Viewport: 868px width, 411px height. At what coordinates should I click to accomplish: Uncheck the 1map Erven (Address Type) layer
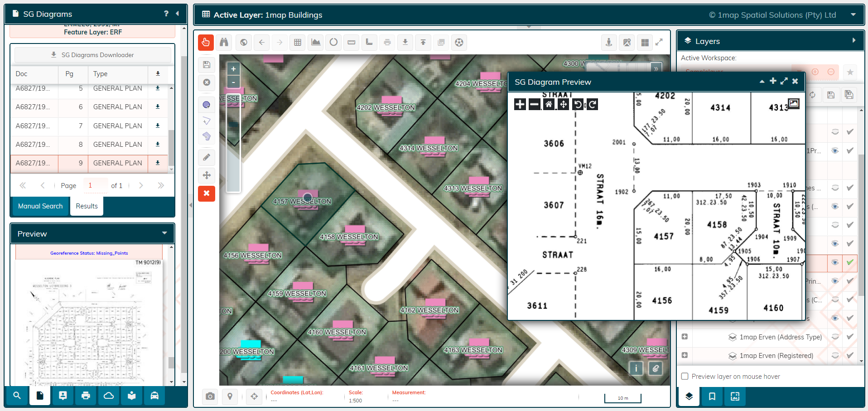pyautogui.click(x=850, y=337)
